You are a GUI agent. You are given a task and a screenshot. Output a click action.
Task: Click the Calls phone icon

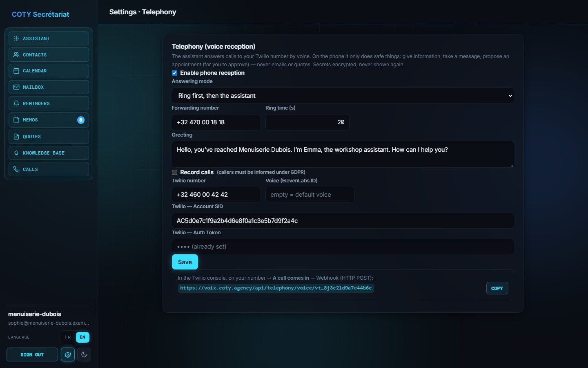point(16,169)
